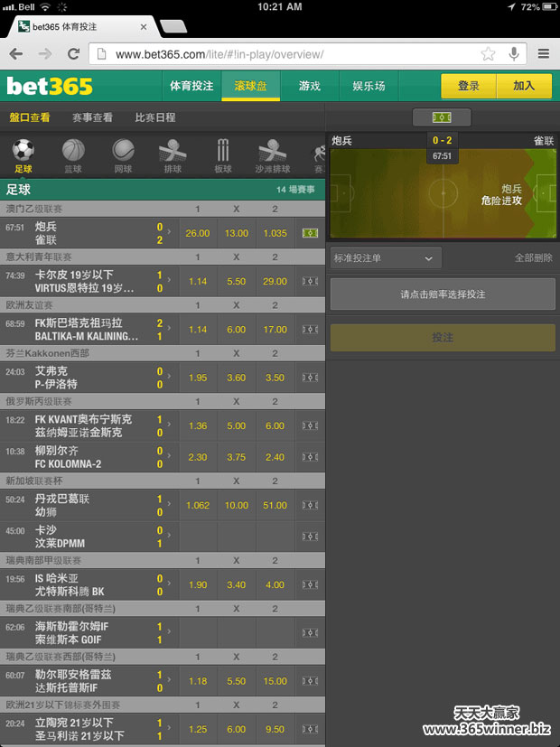Select odds 1.035 for 雀联 win

pyautogui.click(x=275, y=233)
